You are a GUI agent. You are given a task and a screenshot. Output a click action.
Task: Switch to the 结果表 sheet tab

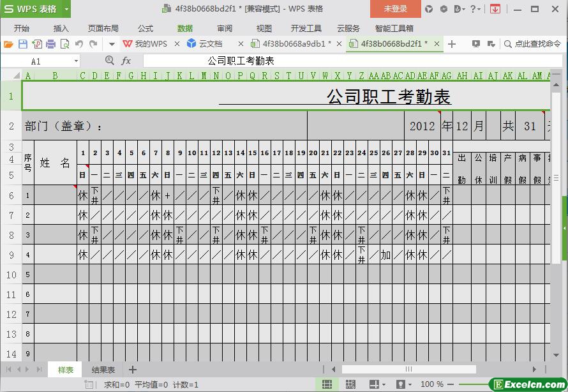(103, 370)
